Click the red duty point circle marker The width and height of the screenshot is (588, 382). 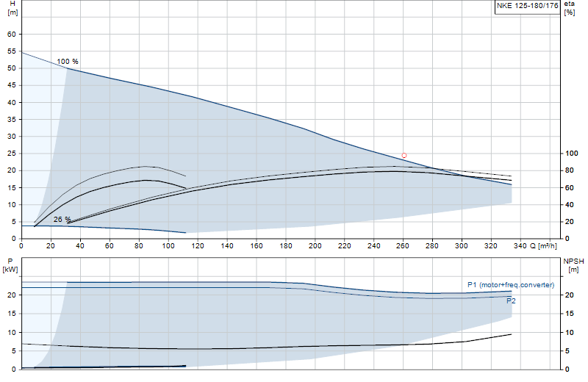click(x=404, y=155)
